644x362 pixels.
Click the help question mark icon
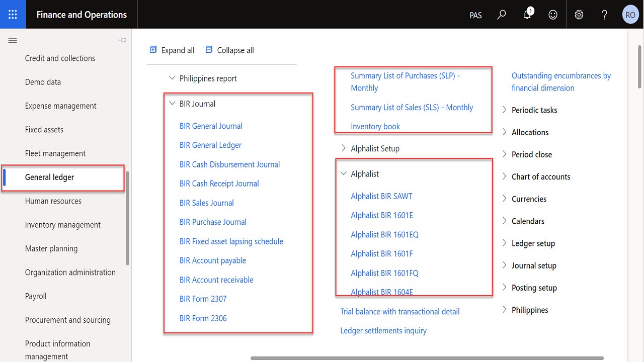(605, 15)
